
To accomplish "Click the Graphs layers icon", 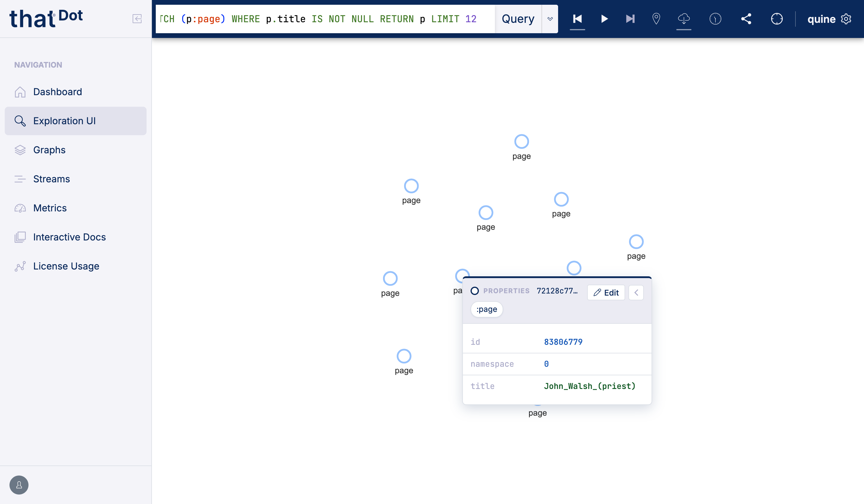I will [x=20, y=150].
